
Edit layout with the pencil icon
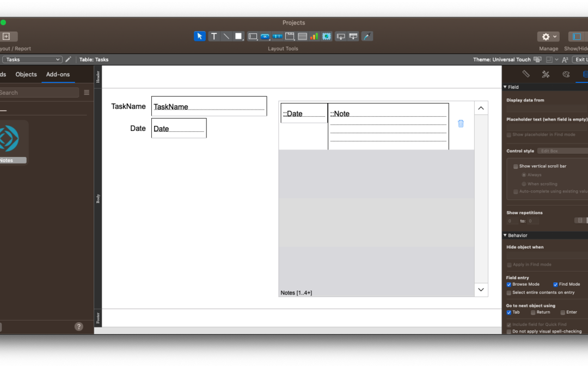tap(68, 59)
